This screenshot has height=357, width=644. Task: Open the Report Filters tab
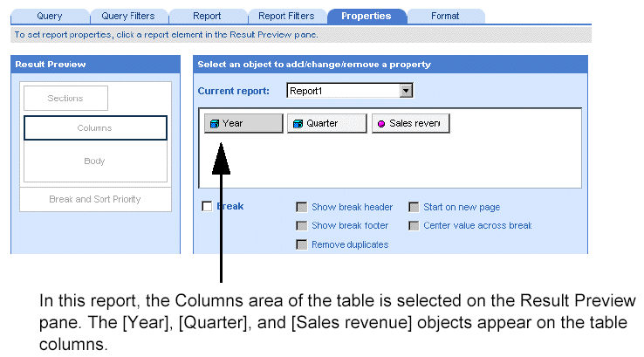(x=287, y=16)
